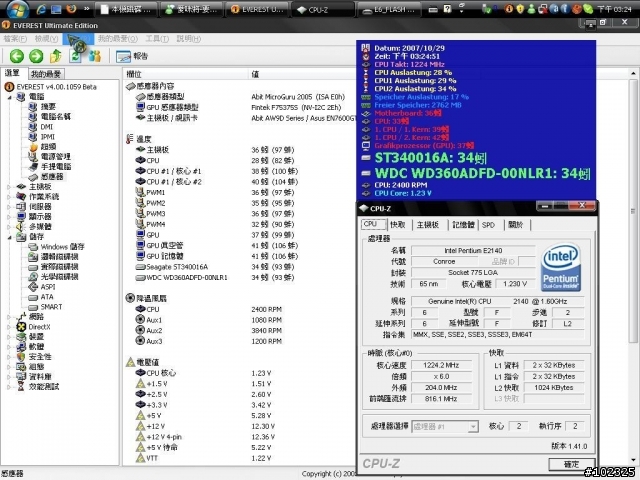Switch to CPU tab in CPU-Z
Viewport: 640px width, 480px height.
coord(373,224)
